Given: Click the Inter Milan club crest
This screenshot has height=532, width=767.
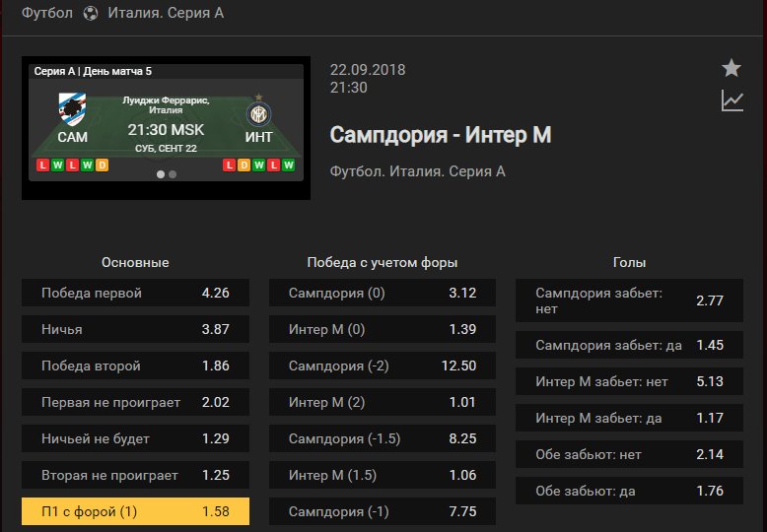Looking at the screenshot, I should pos(258,113).
